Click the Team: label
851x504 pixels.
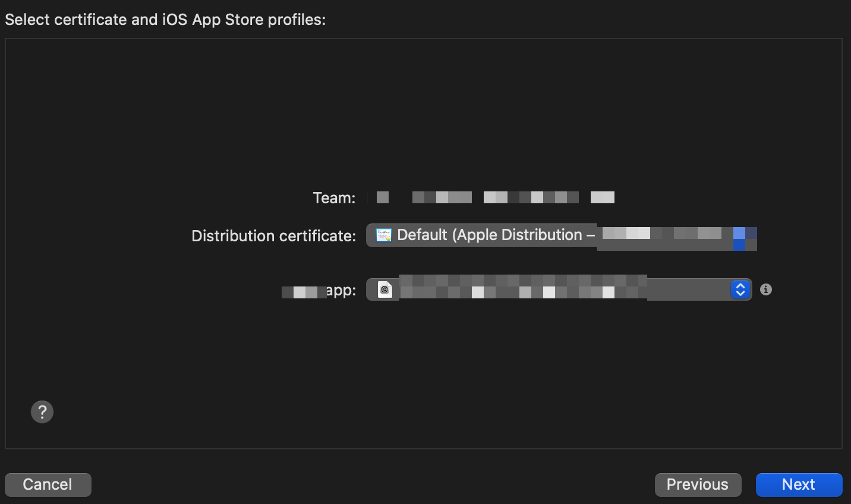click(x=334, y=198)
